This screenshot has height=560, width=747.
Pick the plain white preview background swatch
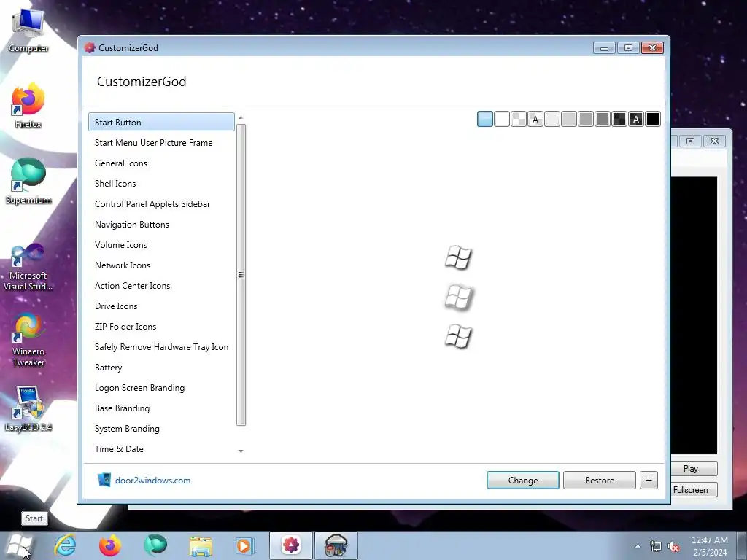click(502, 119)
